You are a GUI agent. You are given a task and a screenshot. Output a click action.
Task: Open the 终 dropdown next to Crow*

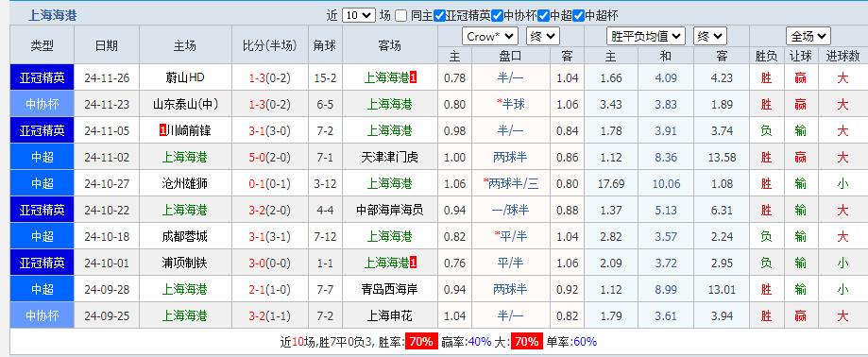[542, 37]
